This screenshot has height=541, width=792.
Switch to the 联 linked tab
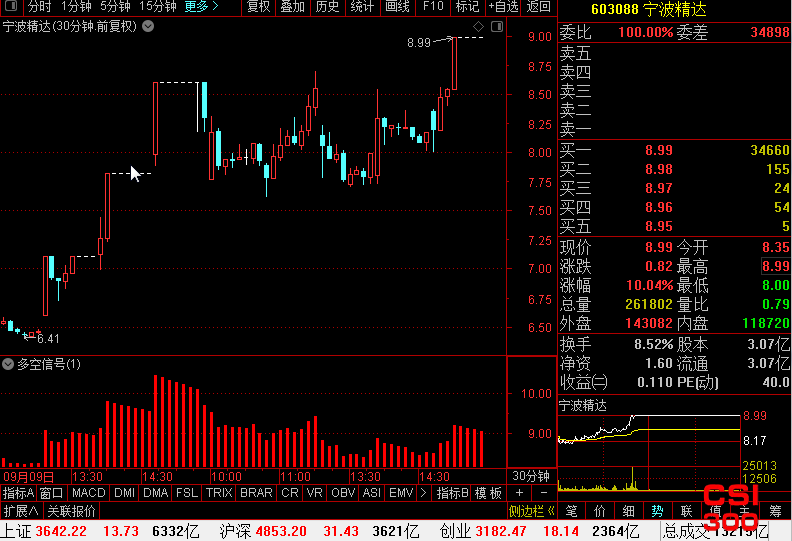click(x=686, y=511)
